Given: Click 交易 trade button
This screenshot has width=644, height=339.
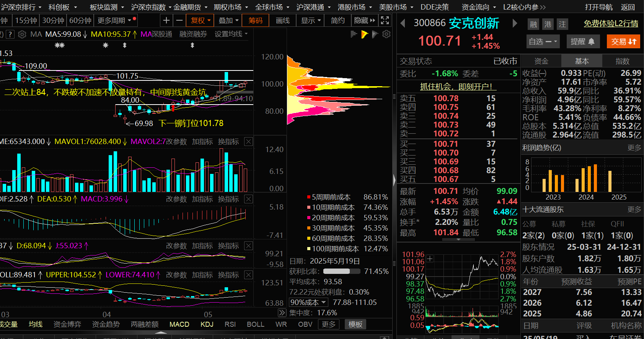Looking at the screenshot, I should (623, 41).
